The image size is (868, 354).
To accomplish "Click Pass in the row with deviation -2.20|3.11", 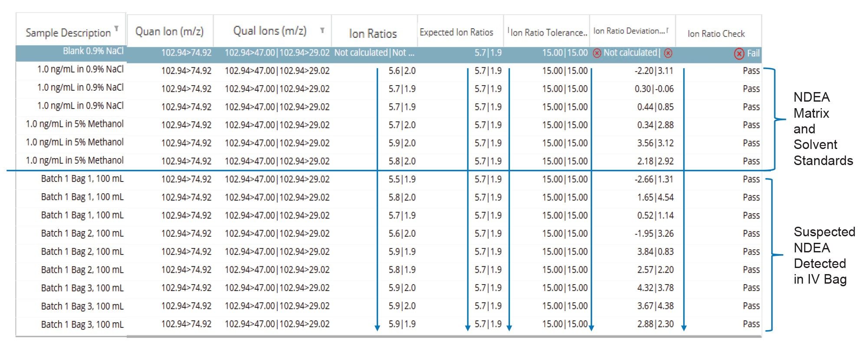I will pos(751,71).
